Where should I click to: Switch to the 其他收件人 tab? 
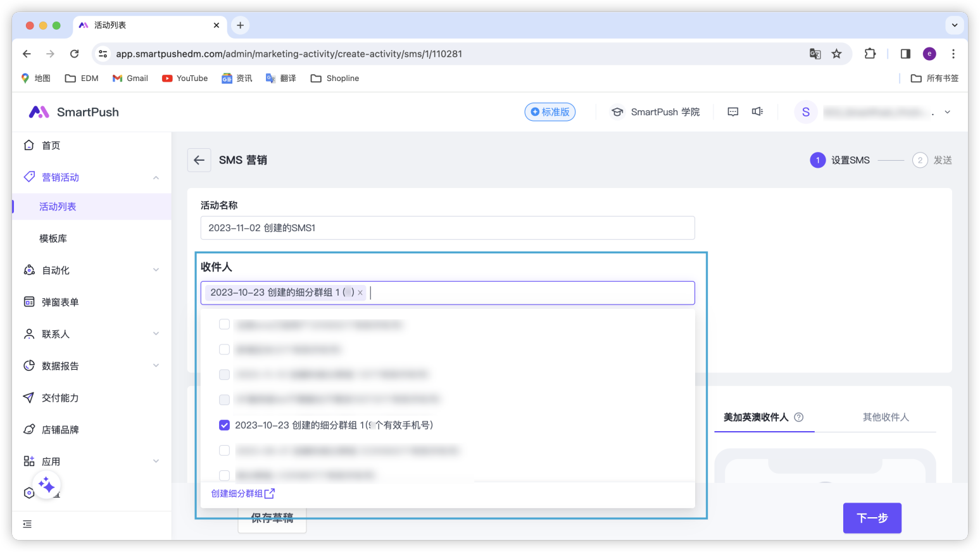pos(885,417)
